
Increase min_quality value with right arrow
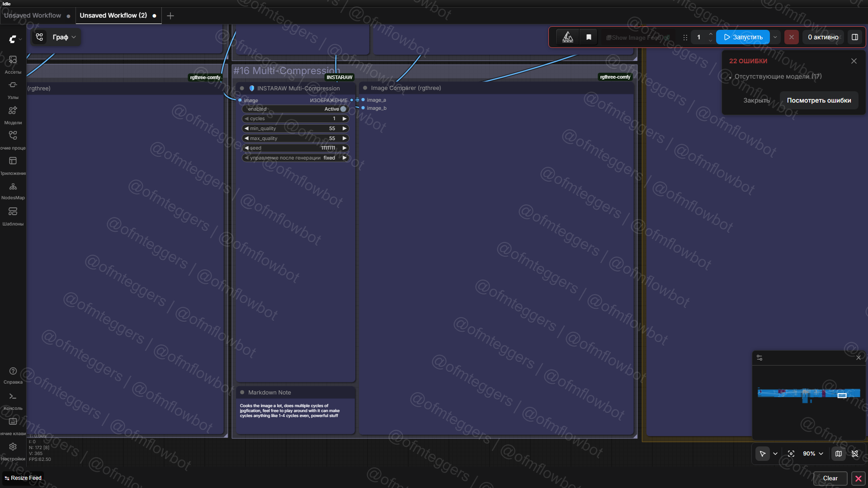pos(344,128)
